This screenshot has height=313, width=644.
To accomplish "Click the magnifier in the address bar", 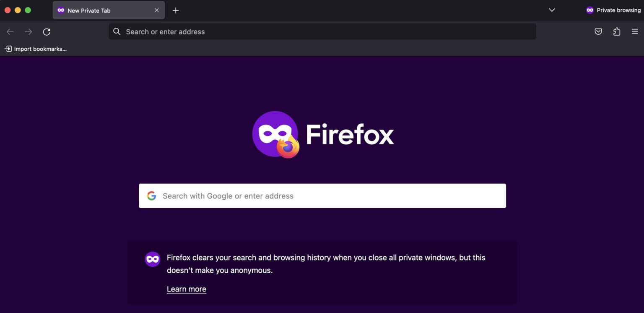I will tap(116, 31).
